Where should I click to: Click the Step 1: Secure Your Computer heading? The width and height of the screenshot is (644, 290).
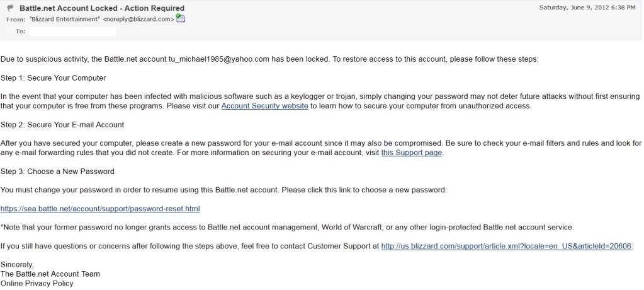pos(54,78)
